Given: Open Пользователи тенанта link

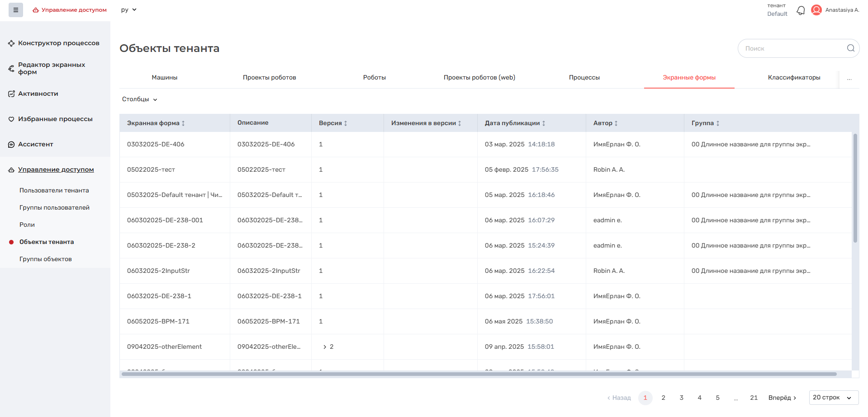Looking at the screenshot, I should (x=54, y=191).
